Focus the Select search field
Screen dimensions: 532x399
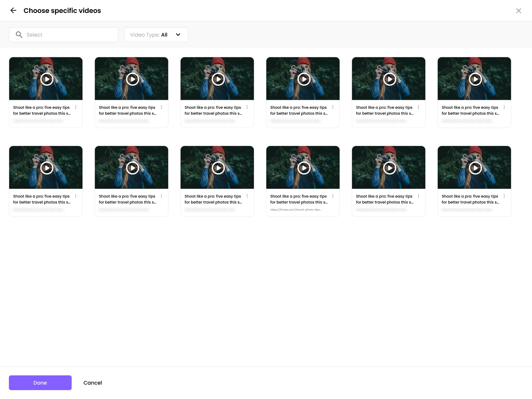(64, 35)
